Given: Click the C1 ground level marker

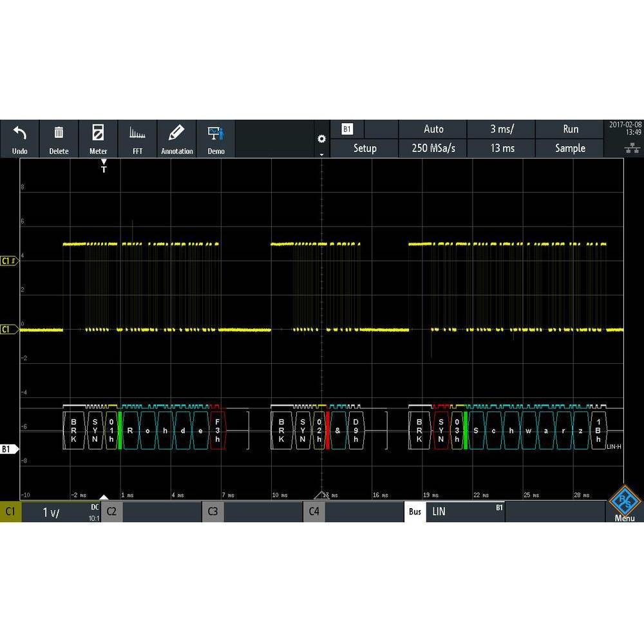Looking at the screenshot, I should pyautogui.click(x=8, y=329).
